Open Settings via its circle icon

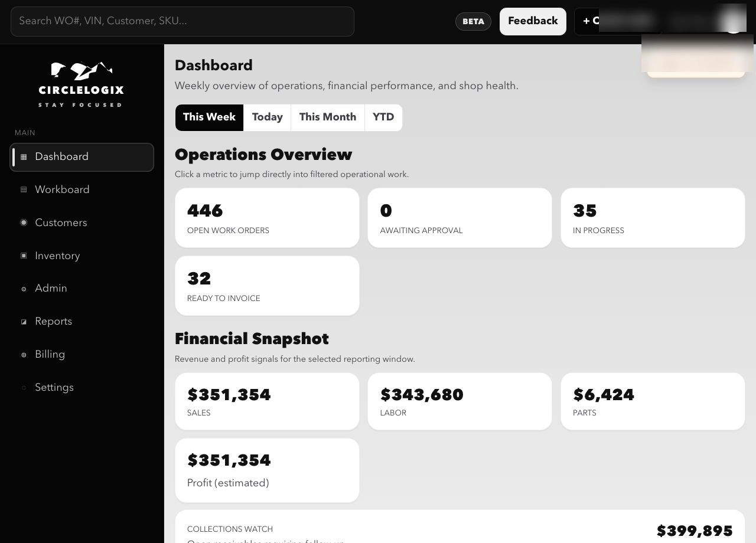[24, 388]
